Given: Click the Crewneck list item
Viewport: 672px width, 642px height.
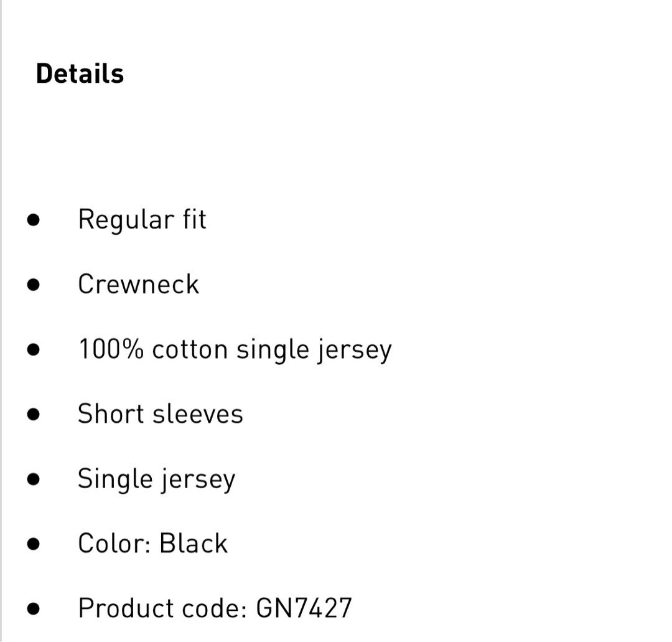Looking at the screenshot, I should coord(138,284).
